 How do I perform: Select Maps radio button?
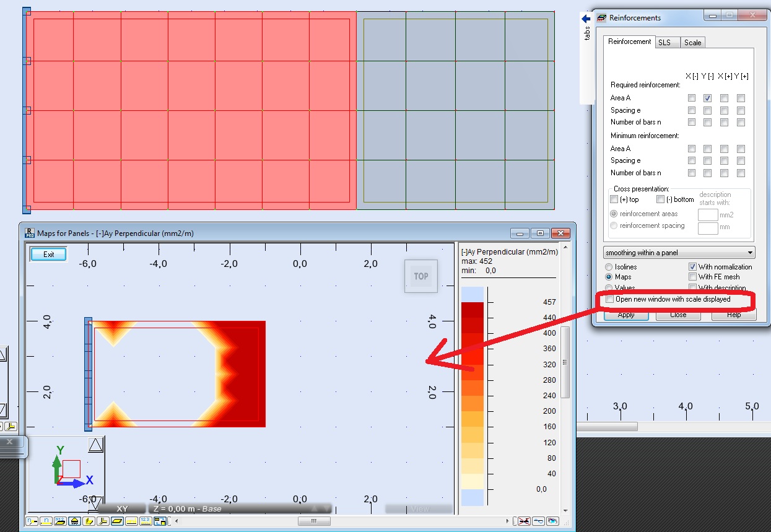click(x=609, y=277)
